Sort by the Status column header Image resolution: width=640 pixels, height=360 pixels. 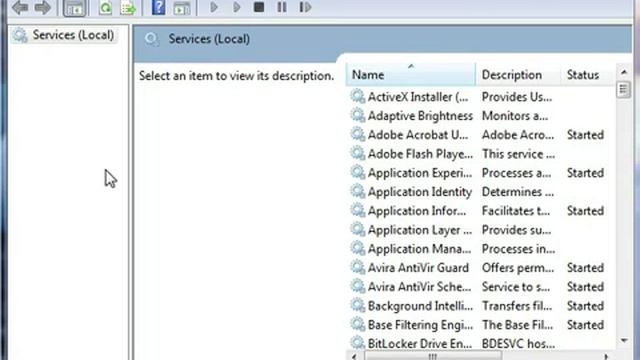point(588,75)
